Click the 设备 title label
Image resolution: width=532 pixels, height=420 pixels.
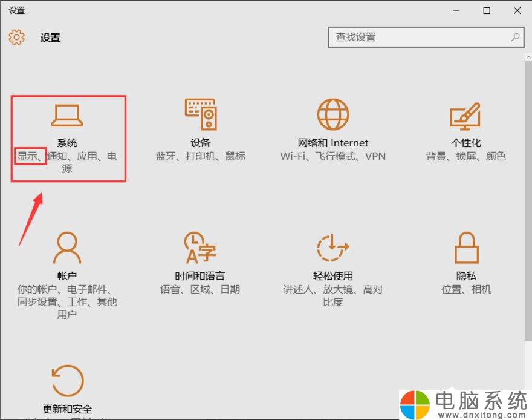(201, 143)
